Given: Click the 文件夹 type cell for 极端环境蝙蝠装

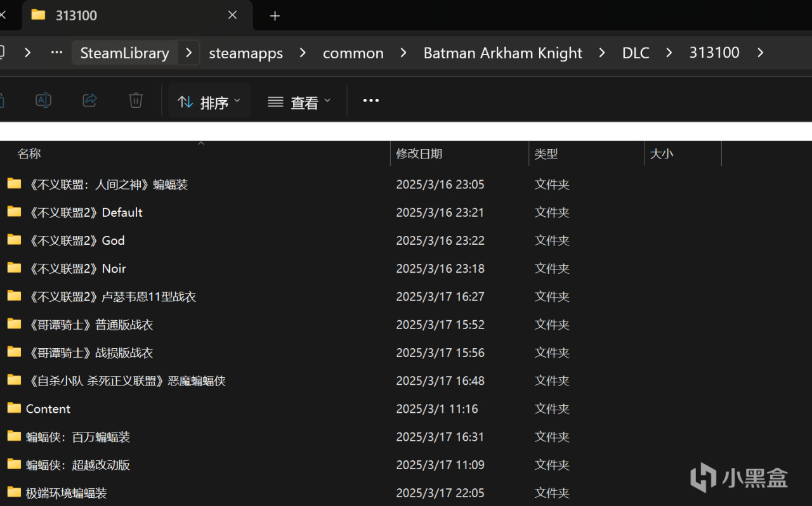Looking at the screenshot, I should [x=552, y=493].
